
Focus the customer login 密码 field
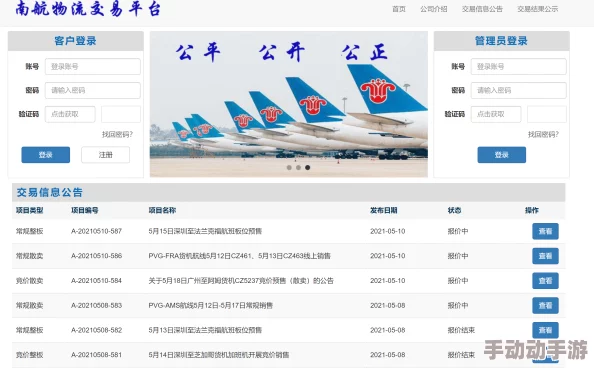[x=93, y=91]
